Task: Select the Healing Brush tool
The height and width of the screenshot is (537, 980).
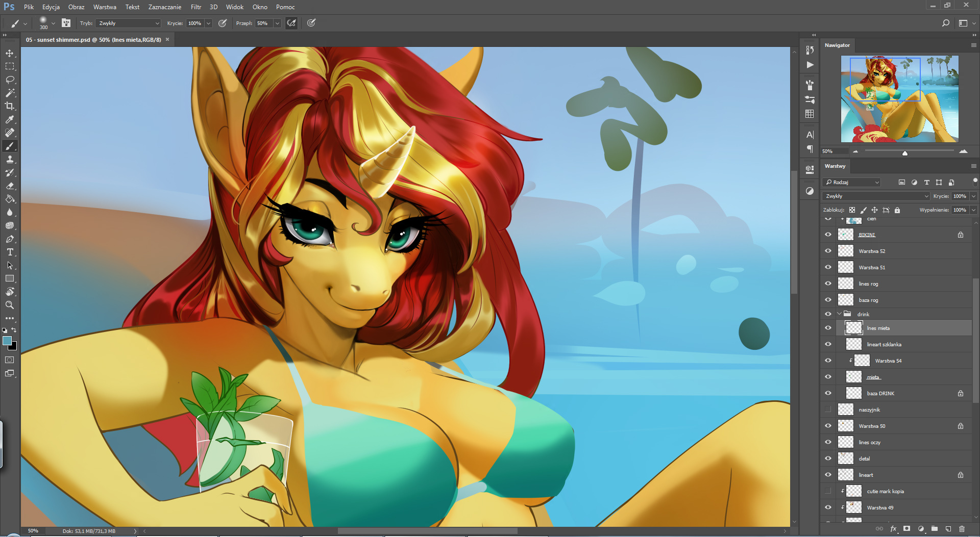Action: (10, 133)
